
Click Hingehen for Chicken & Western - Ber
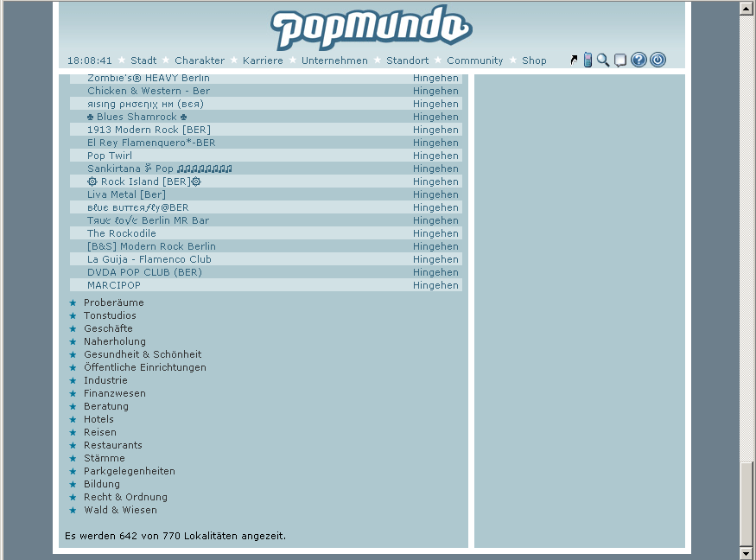click(x=435, y=91)
